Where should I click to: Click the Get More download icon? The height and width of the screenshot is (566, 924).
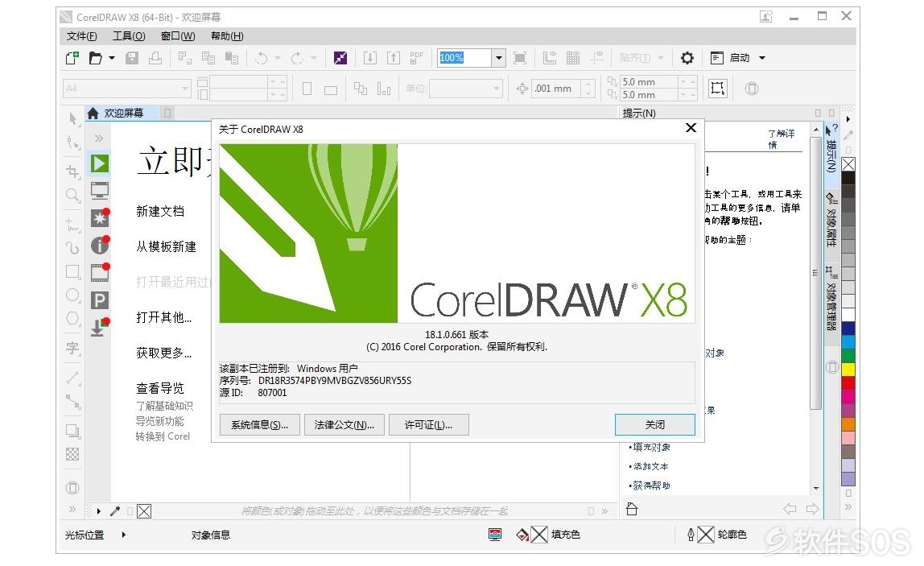[100, 327]
